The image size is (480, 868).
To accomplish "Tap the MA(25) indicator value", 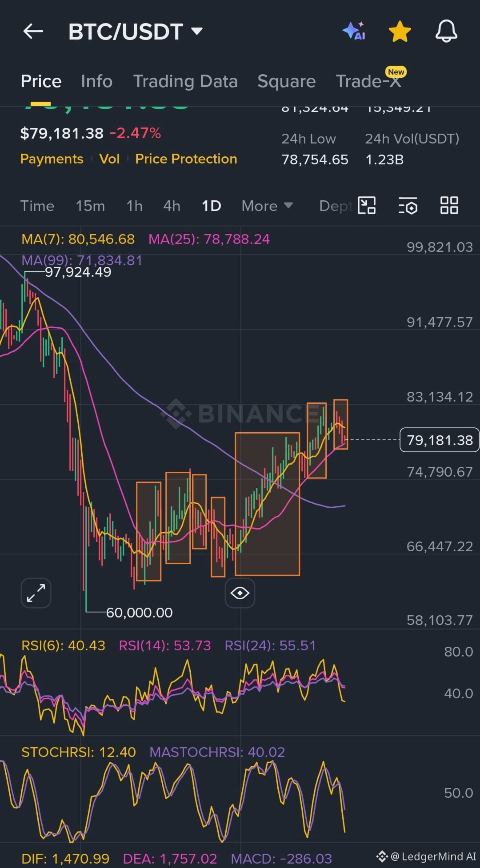I will (x=209, y=239).
